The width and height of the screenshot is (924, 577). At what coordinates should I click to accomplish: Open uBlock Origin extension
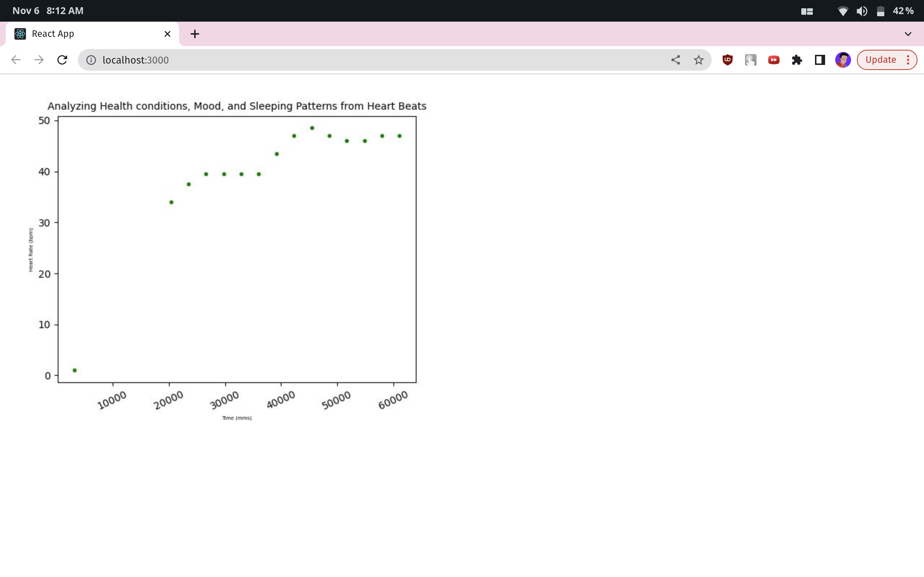727,60
